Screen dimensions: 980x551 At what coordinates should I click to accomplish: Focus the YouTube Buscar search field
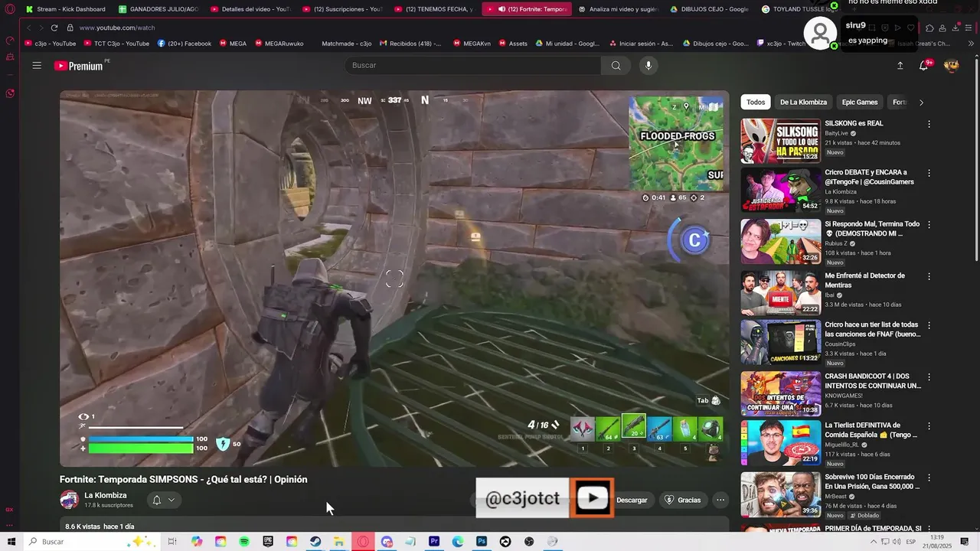coord(474,65)
